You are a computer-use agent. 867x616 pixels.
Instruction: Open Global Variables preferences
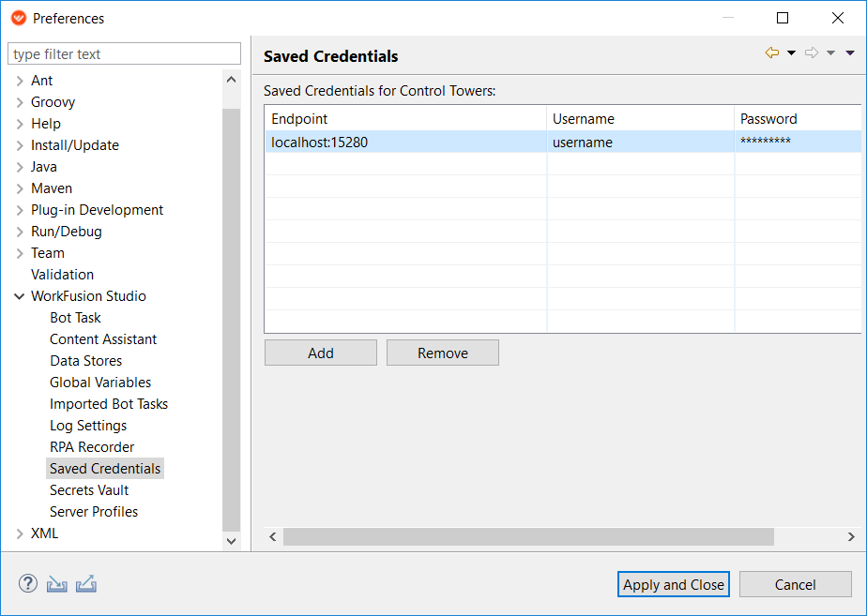[x=100, y=383]
